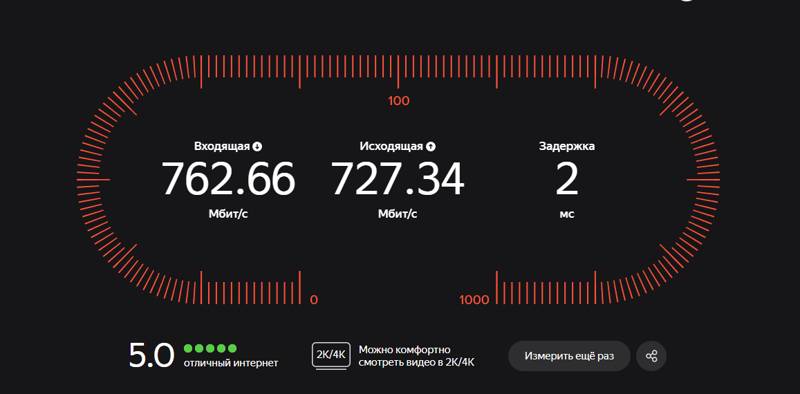Viewport: 800px width, 394px height.
Task: Click the 0 mark on speed gauge
Action: [314, 300]
